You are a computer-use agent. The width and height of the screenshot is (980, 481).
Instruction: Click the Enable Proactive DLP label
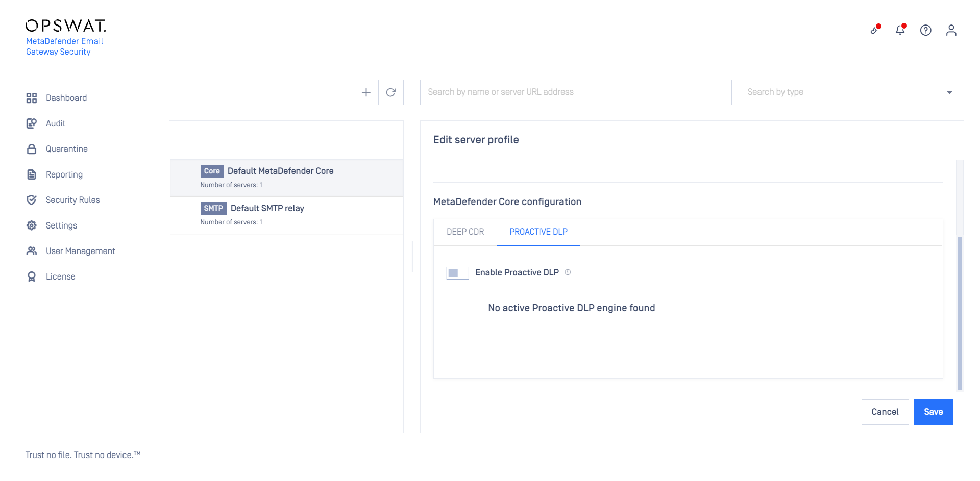pyautogui.click(x=517, y=273)
